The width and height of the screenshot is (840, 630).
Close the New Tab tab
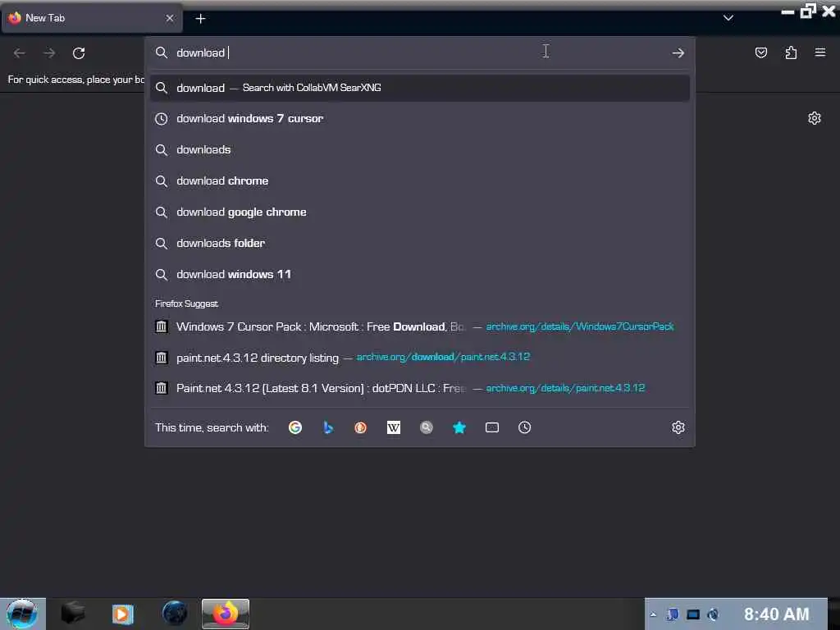169,18
